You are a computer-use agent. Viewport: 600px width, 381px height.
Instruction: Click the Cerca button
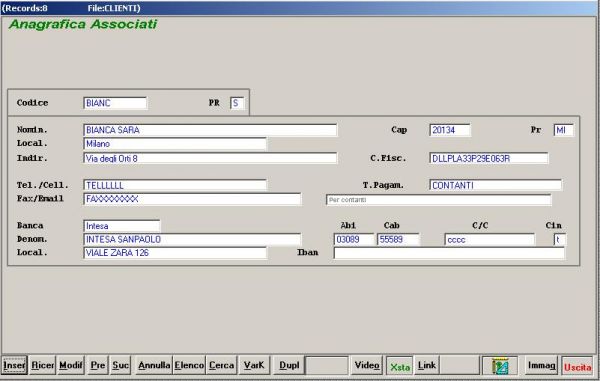coord(222,365)
